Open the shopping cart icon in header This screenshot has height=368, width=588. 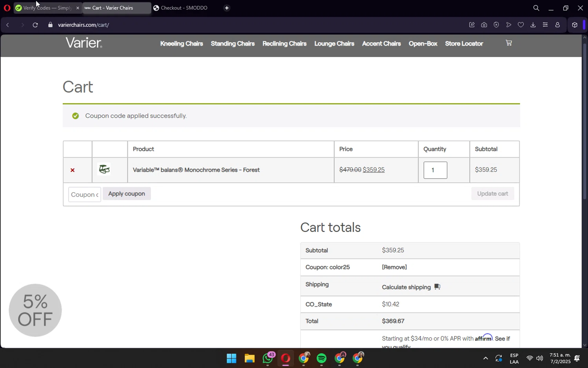pyautogui.click(x=509, y=43)
